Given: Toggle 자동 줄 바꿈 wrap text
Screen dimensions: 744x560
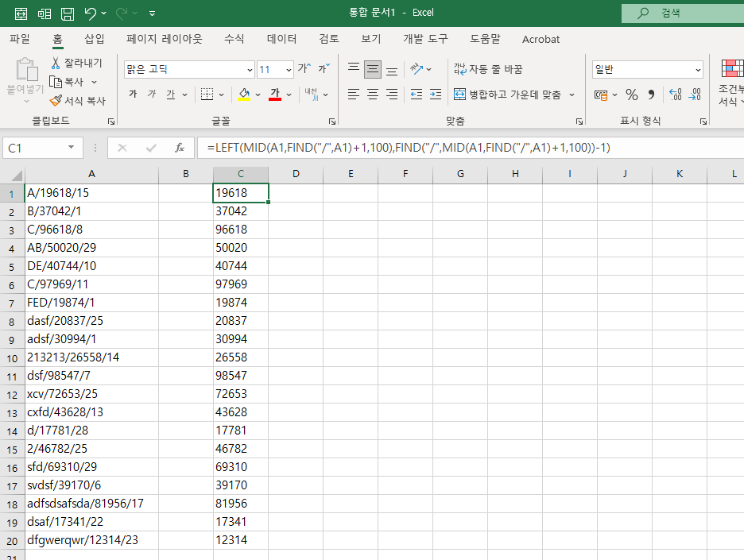Looking at the screenshot, I should click(488, 69).
